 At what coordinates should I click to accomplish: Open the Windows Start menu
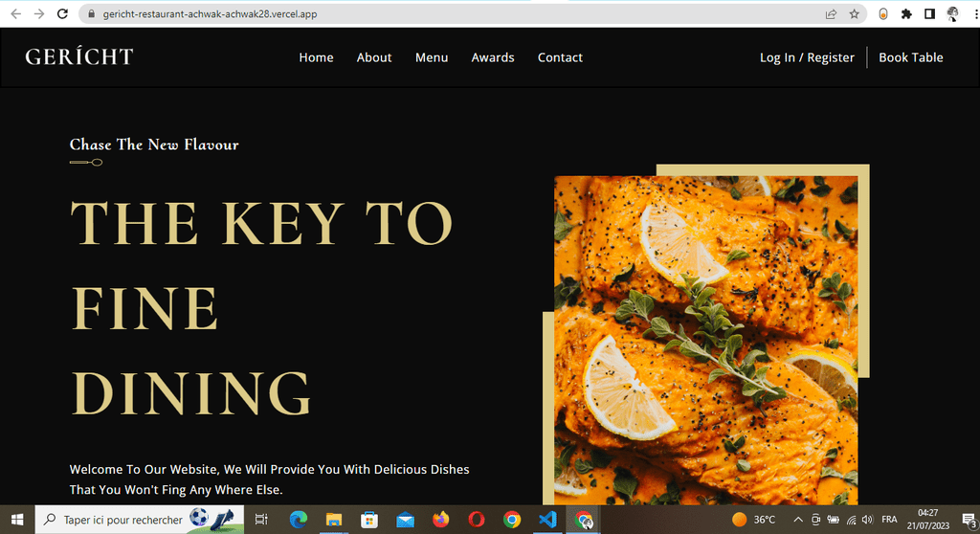coord(17,520)
